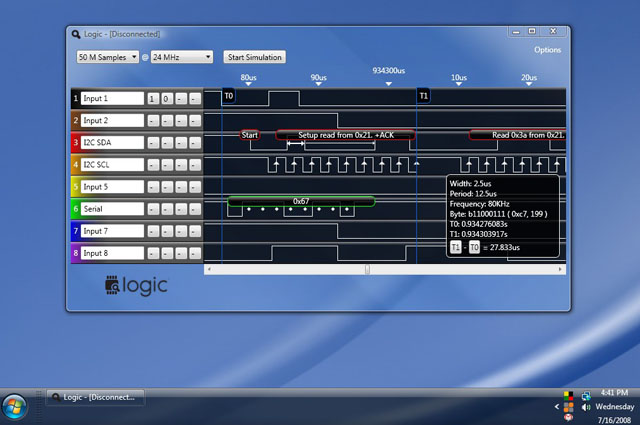Open the 50 M Samples dropdown
Viewport: 640px width, 425px height.
pos(107,57)
